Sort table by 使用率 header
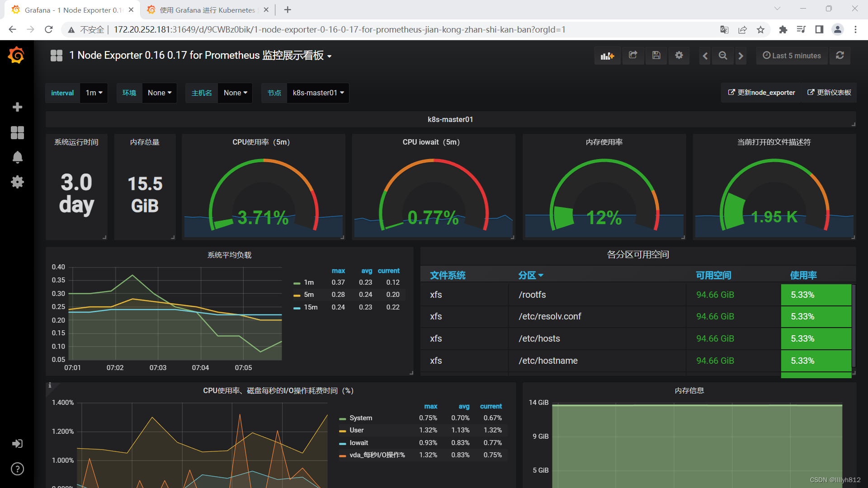The width and height of the screenshot is (868, 488). click(x=803, y=275)
